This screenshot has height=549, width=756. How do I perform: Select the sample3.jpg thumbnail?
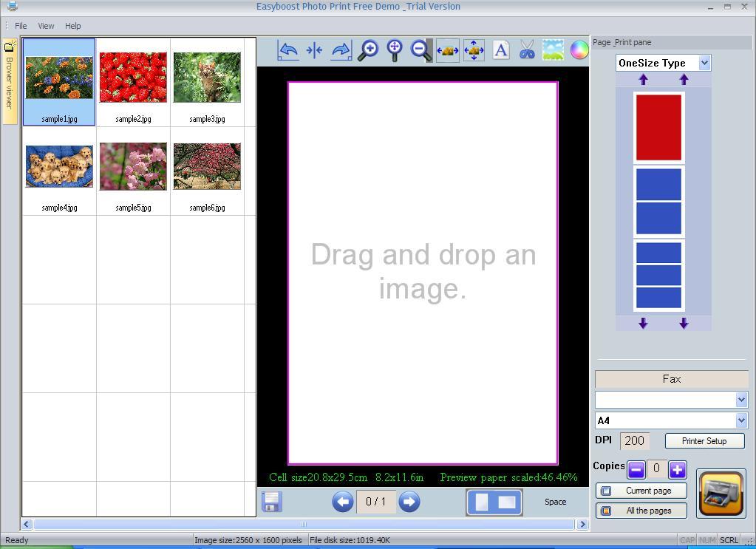coord(206,76)
